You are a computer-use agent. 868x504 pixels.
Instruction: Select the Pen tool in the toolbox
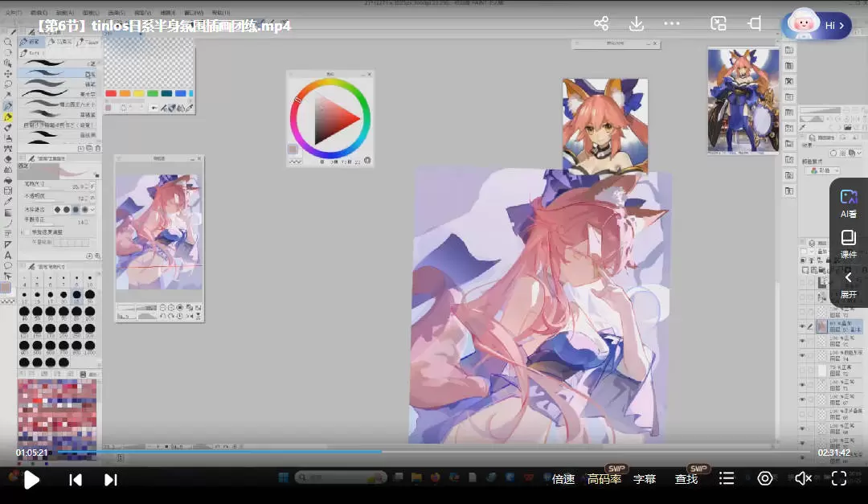point(8,106)
